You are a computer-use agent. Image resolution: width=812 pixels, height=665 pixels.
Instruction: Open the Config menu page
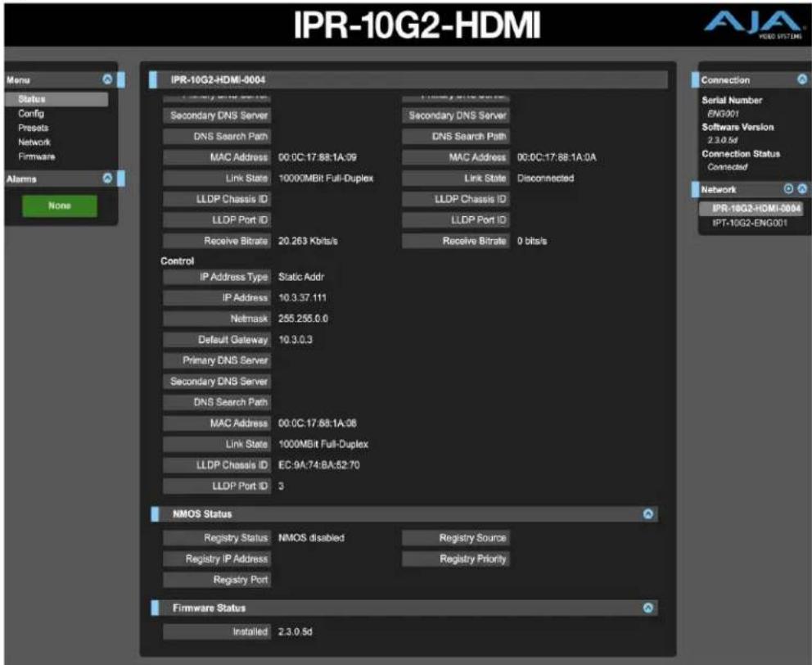(x=31, y=114)
